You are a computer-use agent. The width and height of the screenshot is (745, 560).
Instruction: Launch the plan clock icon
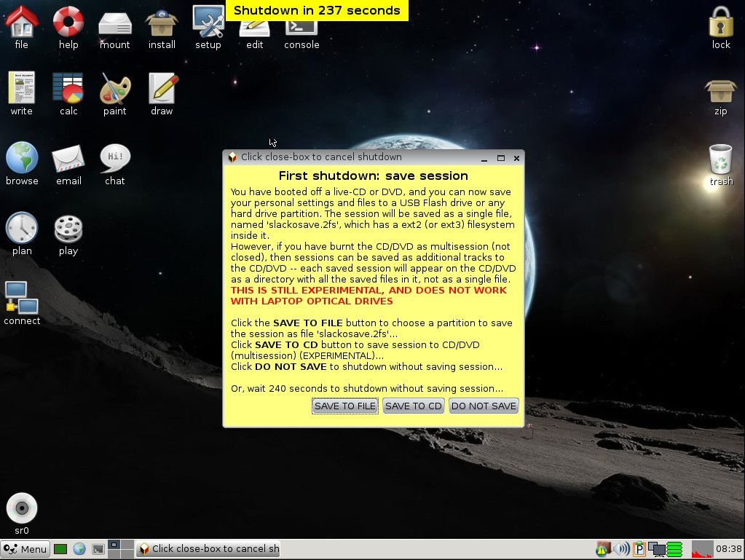coord(22,228)
